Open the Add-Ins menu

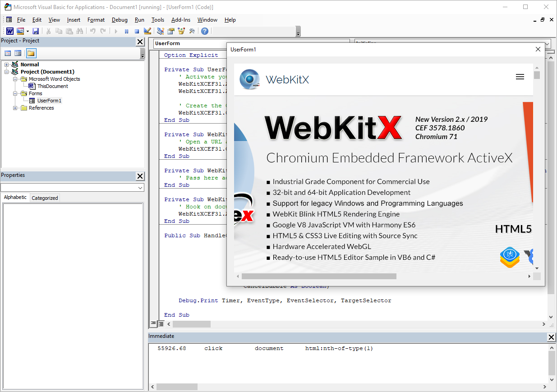point(181,20)
